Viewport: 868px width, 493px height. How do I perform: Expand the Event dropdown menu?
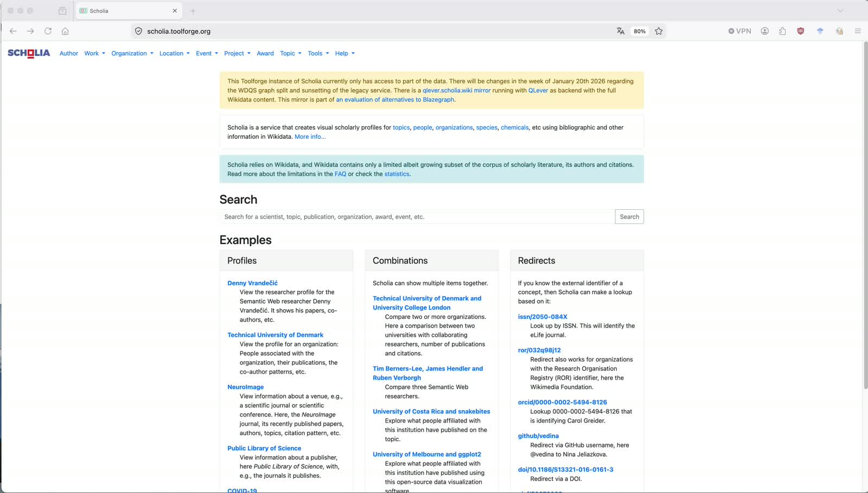point(207,53)
